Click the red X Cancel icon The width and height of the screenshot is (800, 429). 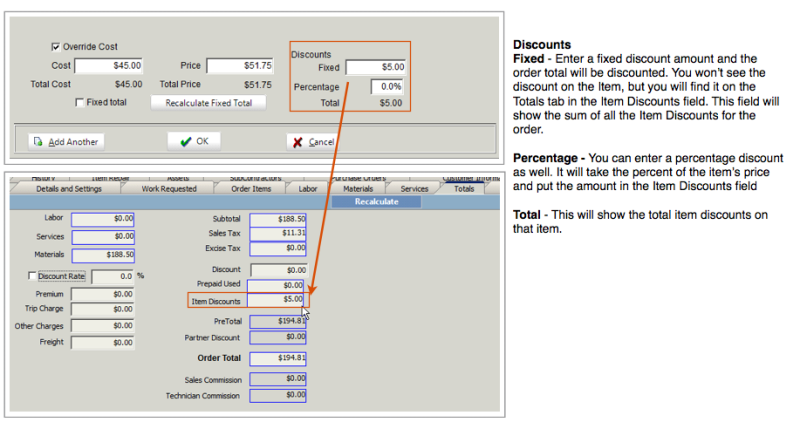pyautogui.click(x=297, y=142)
